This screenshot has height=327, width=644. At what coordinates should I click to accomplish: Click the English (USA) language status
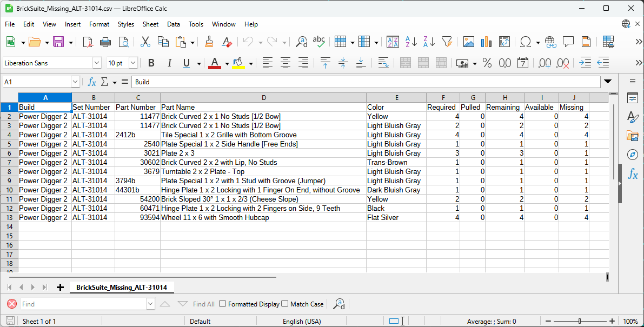pyautogui.click(x=302, y=321)
